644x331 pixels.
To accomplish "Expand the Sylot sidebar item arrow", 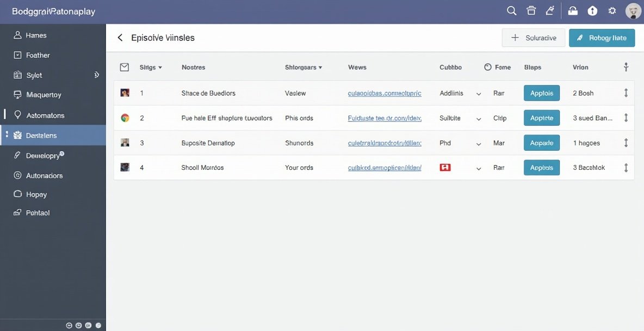I will 96,75.
